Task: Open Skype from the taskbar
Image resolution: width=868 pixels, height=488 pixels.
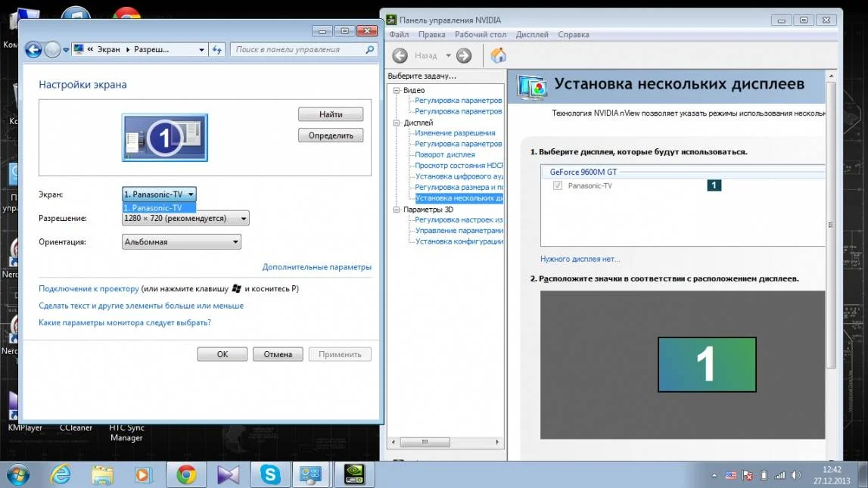Action: (x=270, y=474)
